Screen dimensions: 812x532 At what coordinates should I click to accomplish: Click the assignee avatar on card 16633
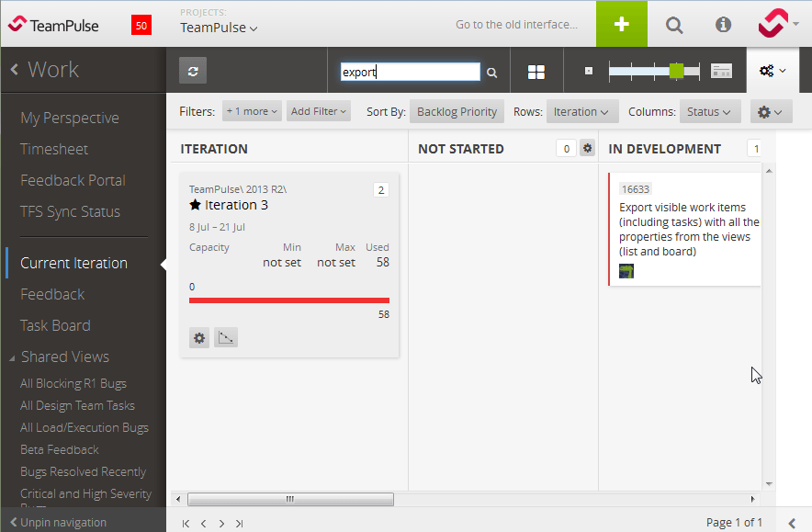point(626,271)
